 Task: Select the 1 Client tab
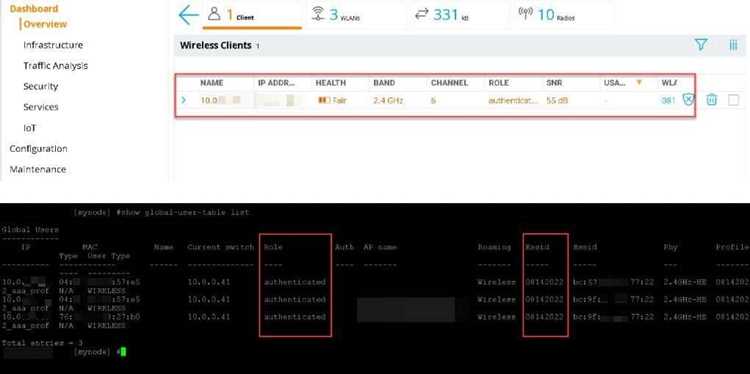click(252, 15)
